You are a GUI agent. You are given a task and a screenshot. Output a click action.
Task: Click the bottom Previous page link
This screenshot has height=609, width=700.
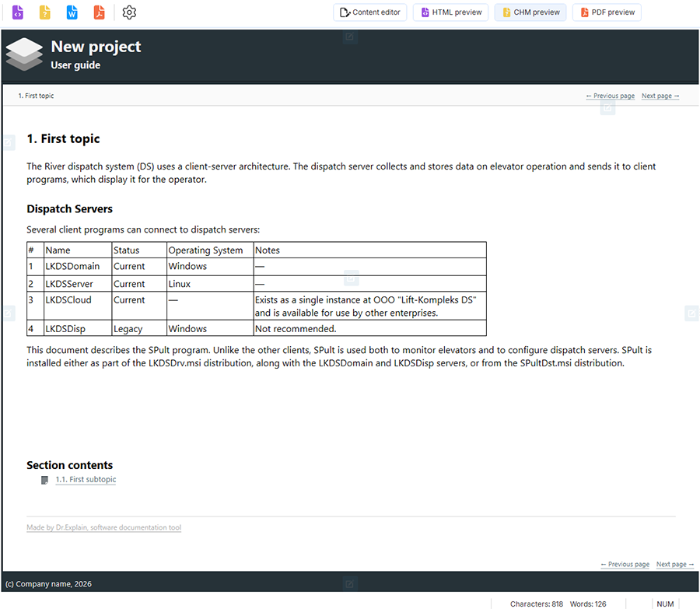click(625, 565)
